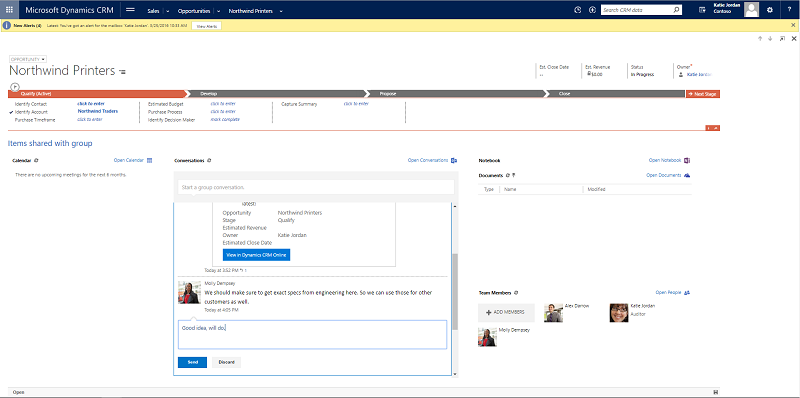Image resolution: width=800 pixels, height=398 pixels.
Task: Open the settings gear icon
Action: [x=770, y=10]
